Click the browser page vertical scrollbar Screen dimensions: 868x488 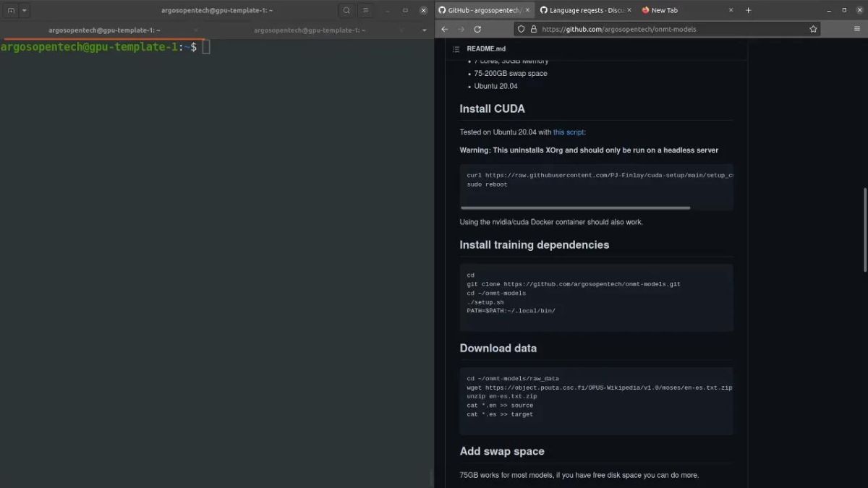point(864,229)
